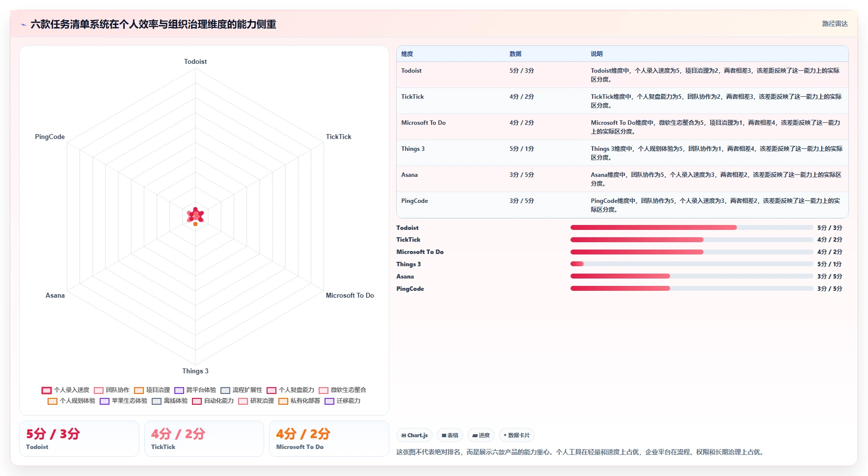Toggle the 微软生态整合 legend series
The height and width of the screenshot is (476, 868).
tap(343, 390)
